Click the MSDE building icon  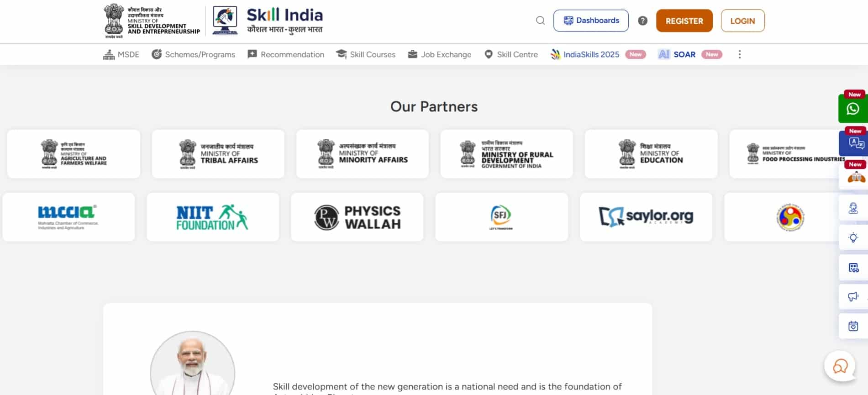109,55
